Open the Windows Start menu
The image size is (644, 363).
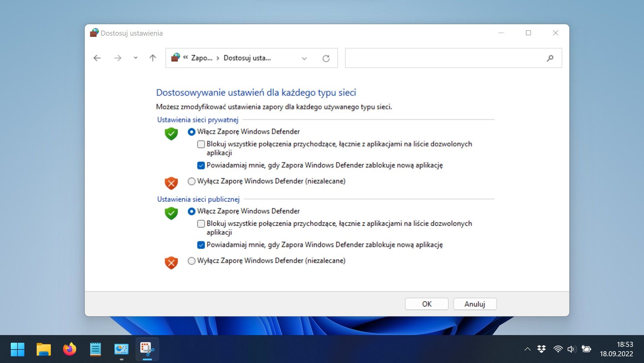coord(17,349)
